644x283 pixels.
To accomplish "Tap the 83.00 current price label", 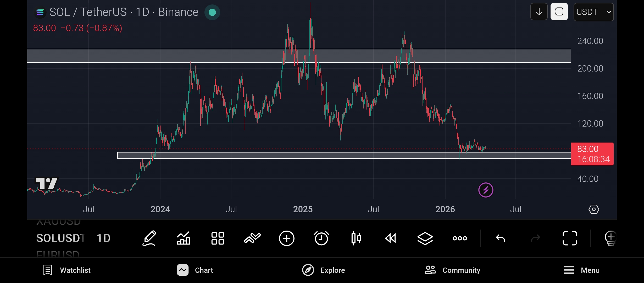I will [592, 154].
